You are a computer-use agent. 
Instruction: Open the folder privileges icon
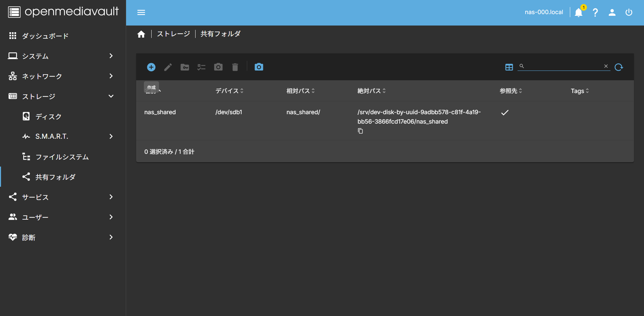[x=184, y=67]
